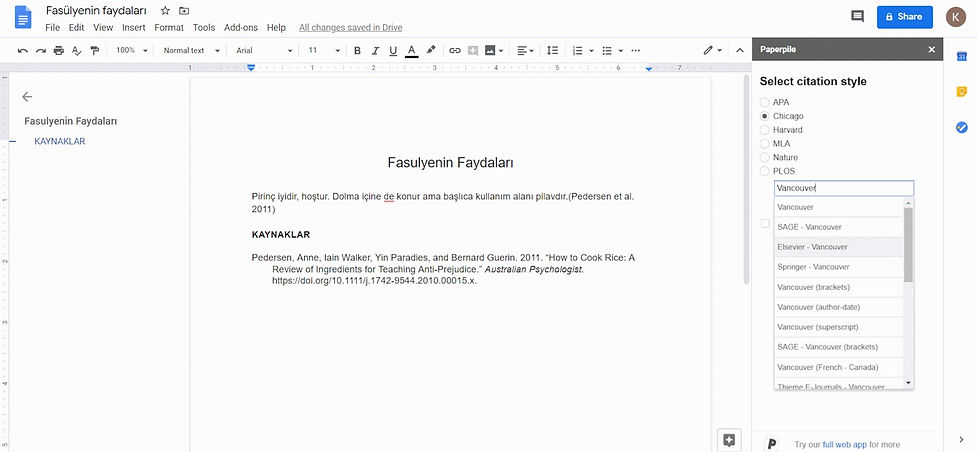Select the MLA citation style
The height and width of the screenshot is (452, 977).
[x=765, y=143]
